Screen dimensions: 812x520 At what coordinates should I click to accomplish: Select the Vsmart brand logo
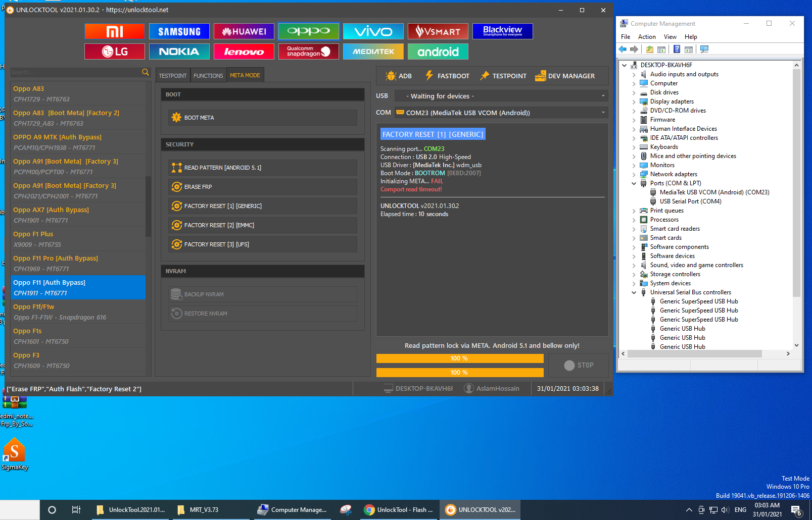(x=438, y=31)
